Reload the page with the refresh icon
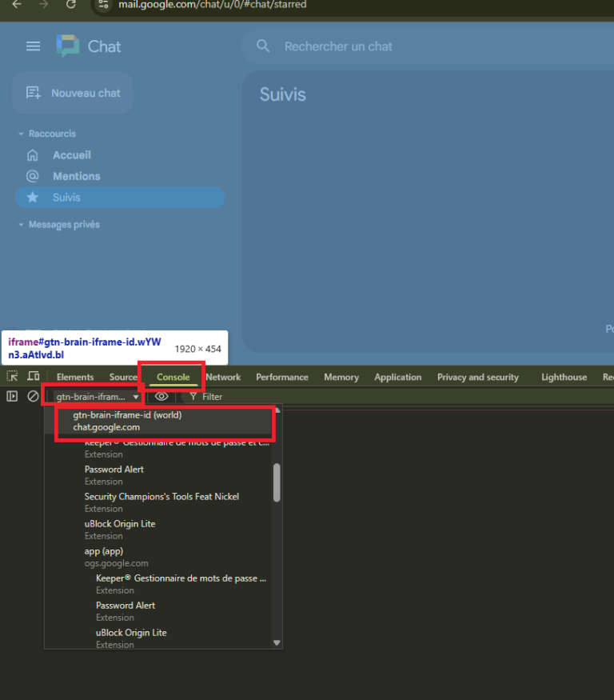The image size is (614, 700). pos(71,5)
